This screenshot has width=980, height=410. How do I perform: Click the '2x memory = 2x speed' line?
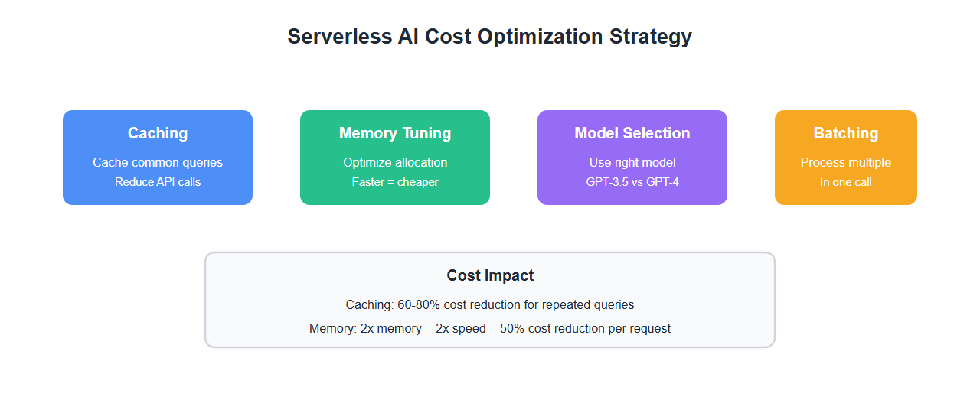coord(490,328)
